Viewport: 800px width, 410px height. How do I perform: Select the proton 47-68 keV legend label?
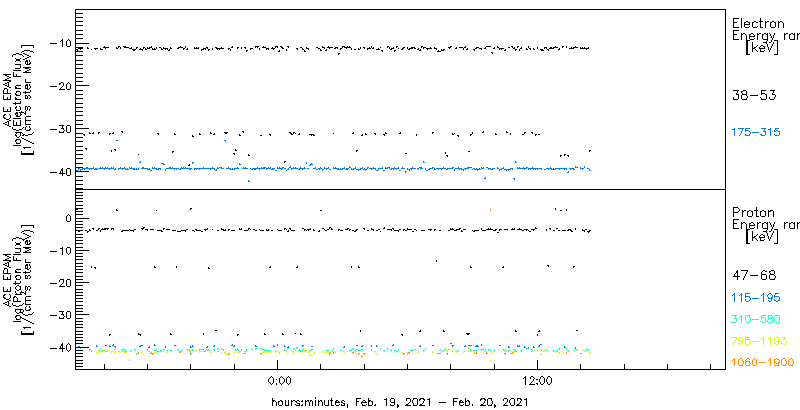coord(754,276)
